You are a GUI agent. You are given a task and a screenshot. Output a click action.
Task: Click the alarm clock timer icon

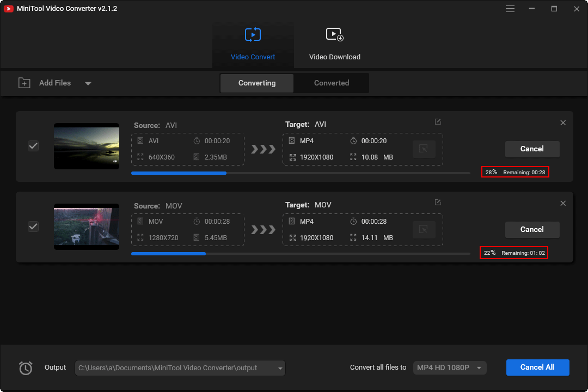[26, 368]
